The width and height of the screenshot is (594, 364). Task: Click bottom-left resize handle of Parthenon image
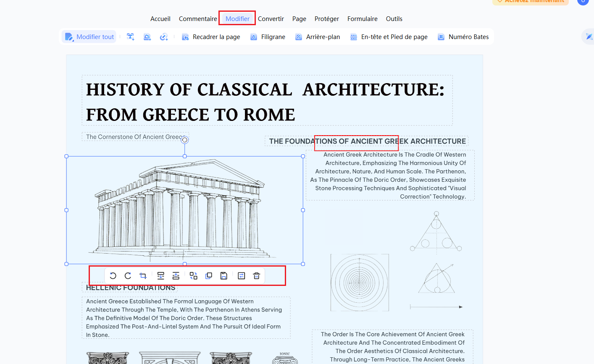(x=66, y=264)
